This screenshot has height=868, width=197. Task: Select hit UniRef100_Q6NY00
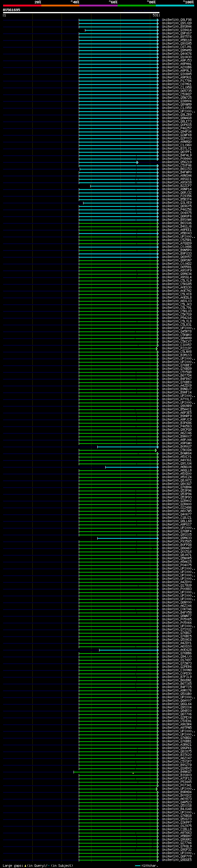pyautogui.click(x=177, y=603)
